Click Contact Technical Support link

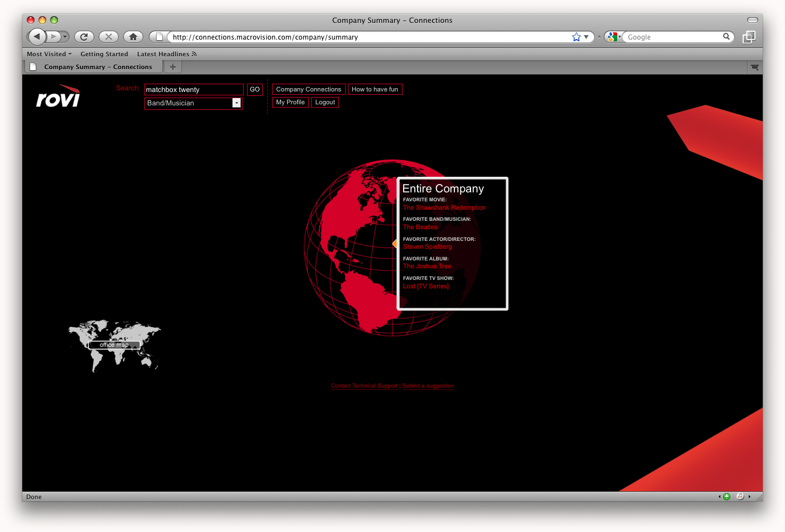click(364, 386)
